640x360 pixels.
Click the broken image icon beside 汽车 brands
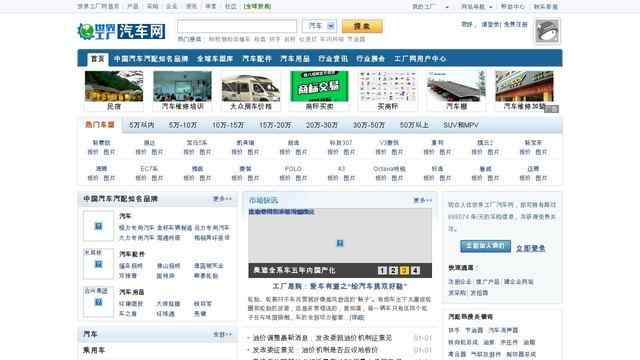pos(98,226)
